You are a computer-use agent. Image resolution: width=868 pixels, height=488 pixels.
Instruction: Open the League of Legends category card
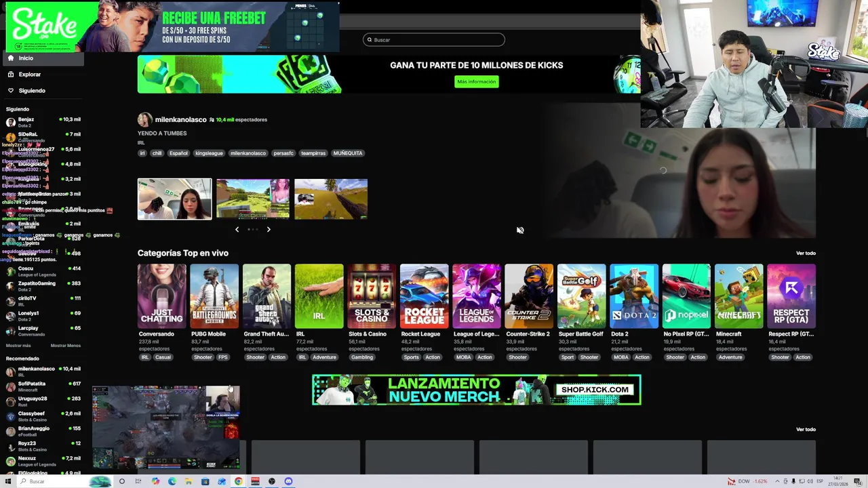[477, 296]
